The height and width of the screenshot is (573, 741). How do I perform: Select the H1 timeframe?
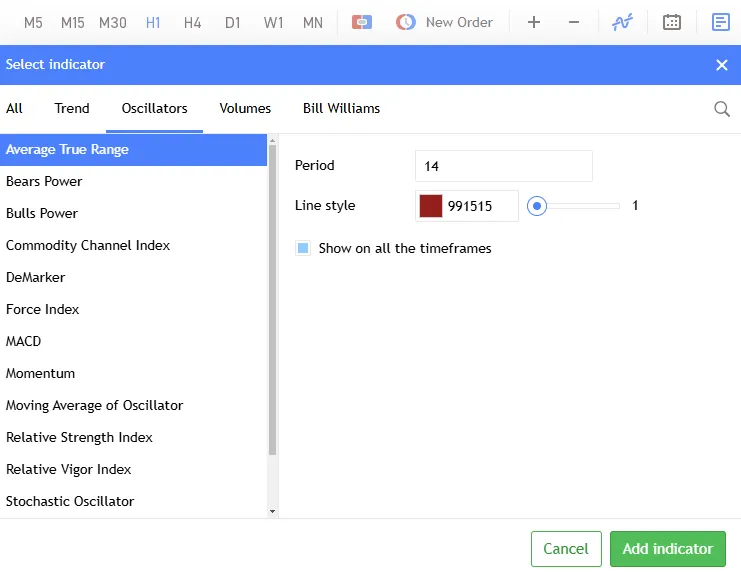(153, 23)
